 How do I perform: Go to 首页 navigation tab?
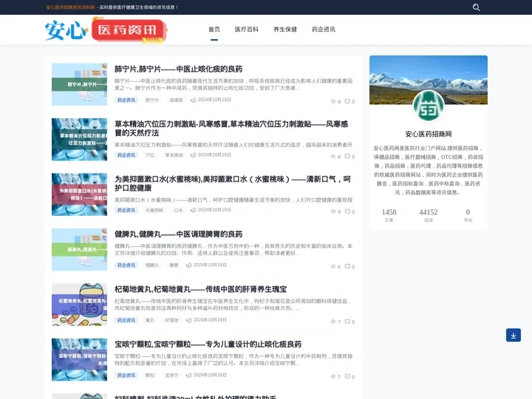coord(214,30)
